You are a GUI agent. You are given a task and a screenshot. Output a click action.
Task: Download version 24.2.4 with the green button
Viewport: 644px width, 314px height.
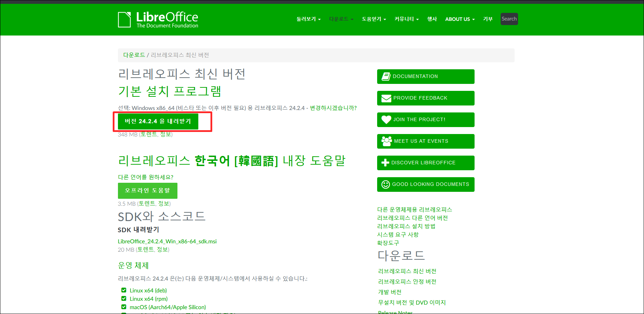click(x=158, y=121)
